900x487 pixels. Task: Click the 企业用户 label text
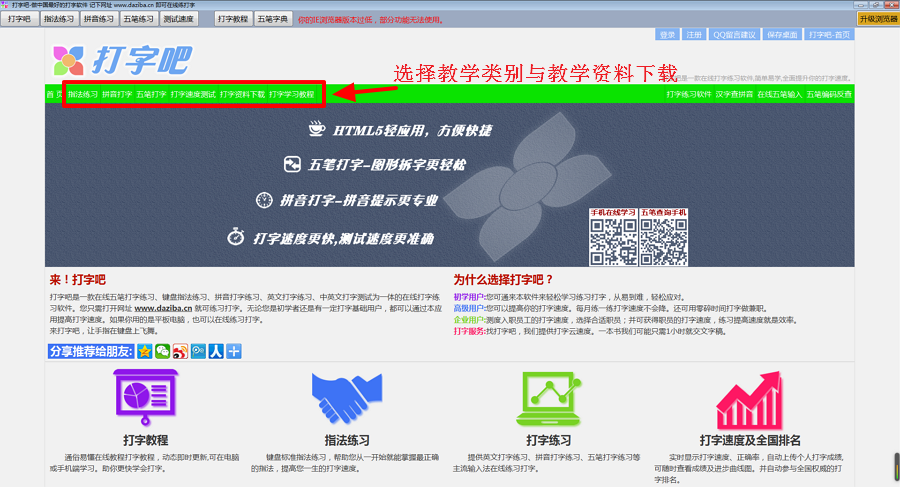click(468, 320)
